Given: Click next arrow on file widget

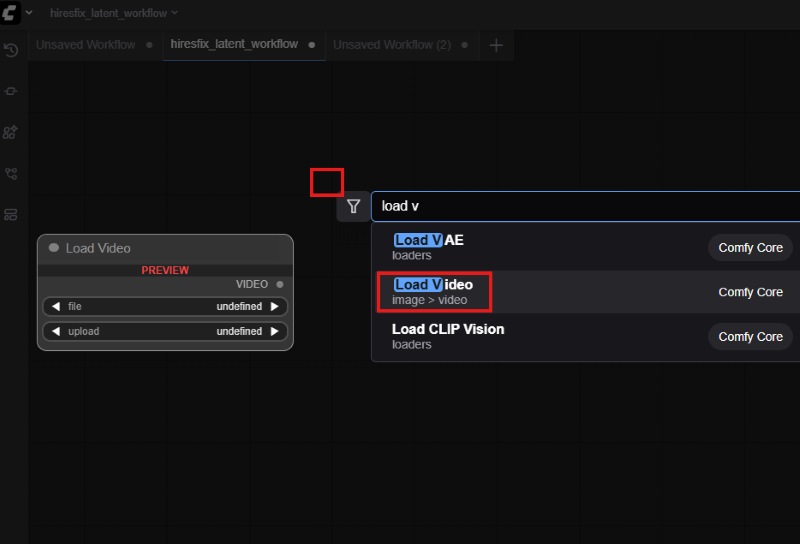Looking at the screenshot, I should click(274, 307).
